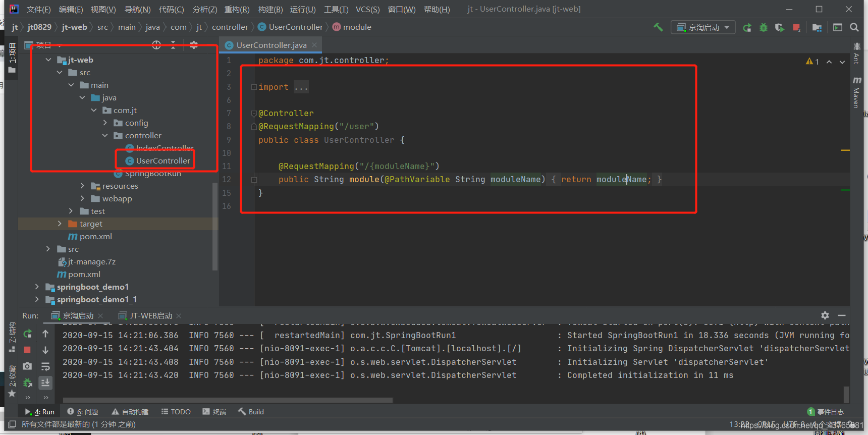This screenshot has width=868, height=435.
Task: Toggle the 1:项目 Project tool window
Action: pos(12,59)
